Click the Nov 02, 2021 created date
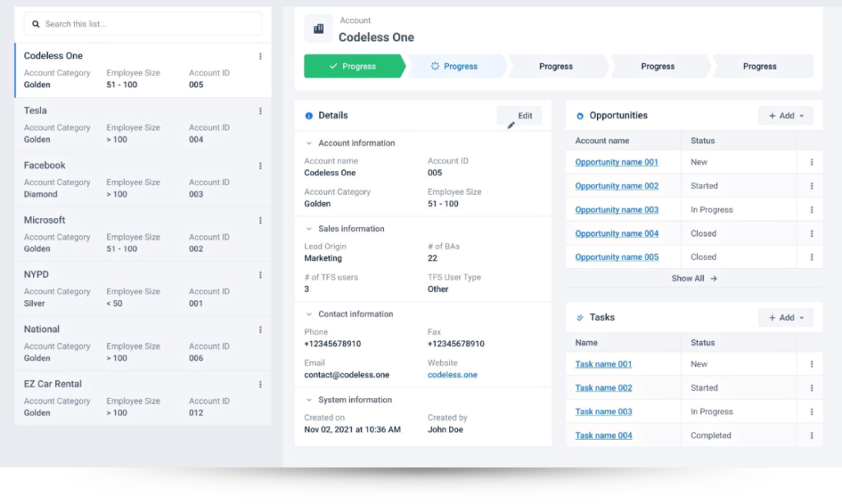 352,429
